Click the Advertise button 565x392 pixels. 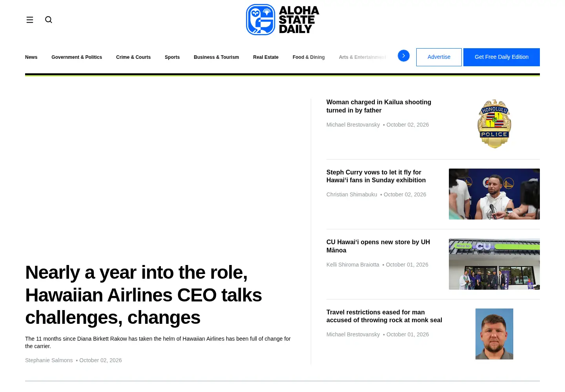[x=439, y=57]
